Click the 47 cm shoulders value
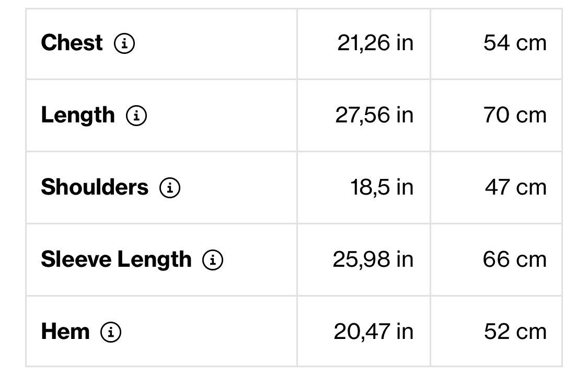The image size is (588, 374). point(516,187)
